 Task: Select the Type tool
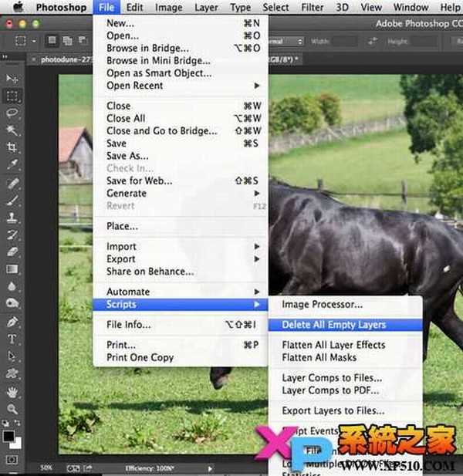coord(12,339)
